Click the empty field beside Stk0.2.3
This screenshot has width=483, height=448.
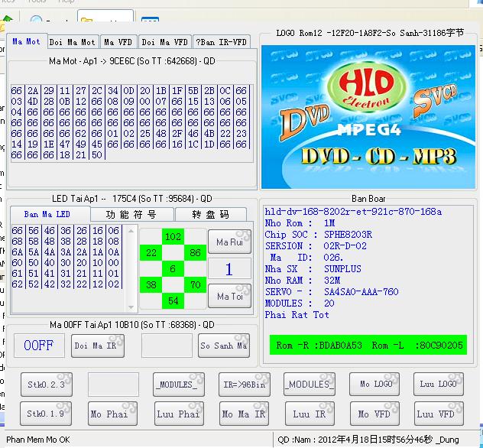point(113,385)
